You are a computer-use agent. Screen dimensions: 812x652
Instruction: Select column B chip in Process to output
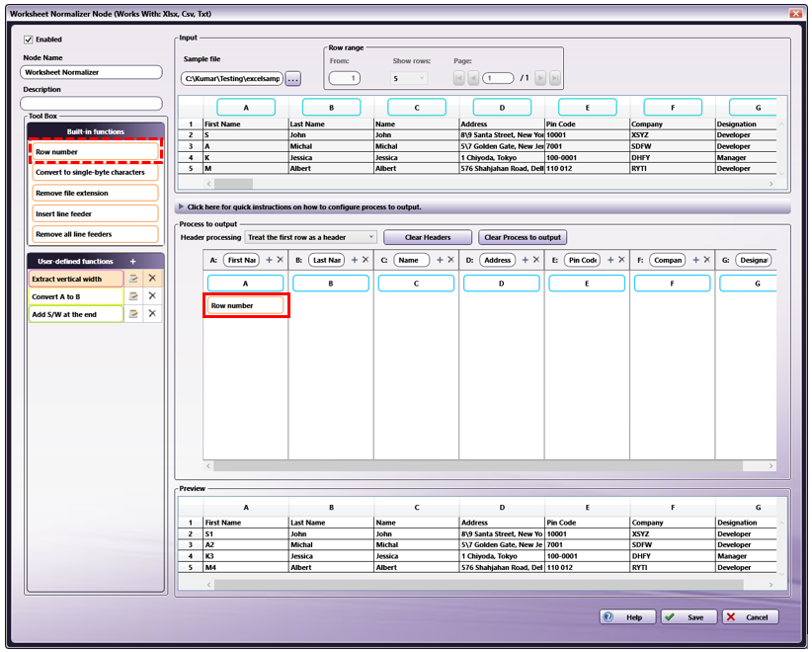(x=331, y=284)
